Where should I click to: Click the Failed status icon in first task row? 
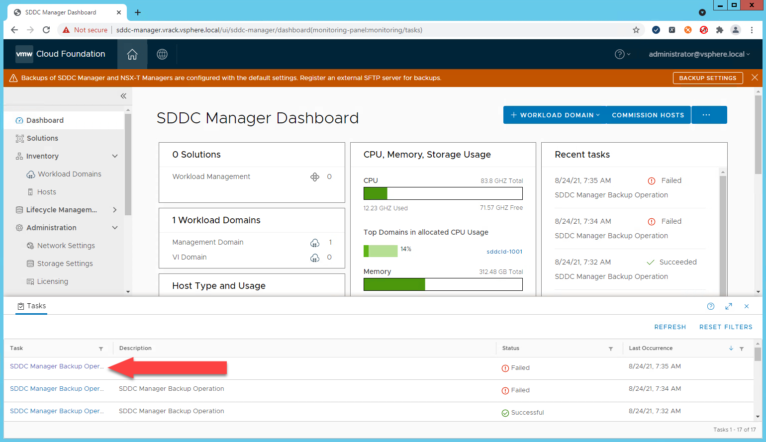pyautogui.click(x=505, y=368)
